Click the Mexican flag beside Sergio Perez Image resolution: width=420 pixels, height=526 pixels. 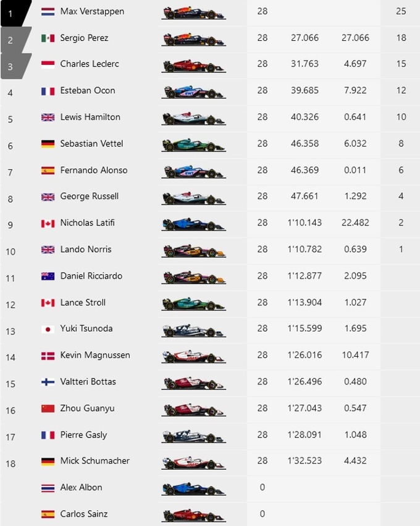click(48, 38)
